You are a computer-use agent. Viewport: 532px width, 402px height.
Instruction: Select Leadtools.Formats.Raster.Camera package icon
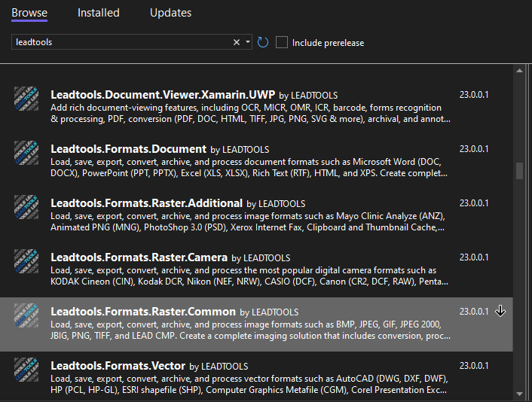(x=26, y=261)
